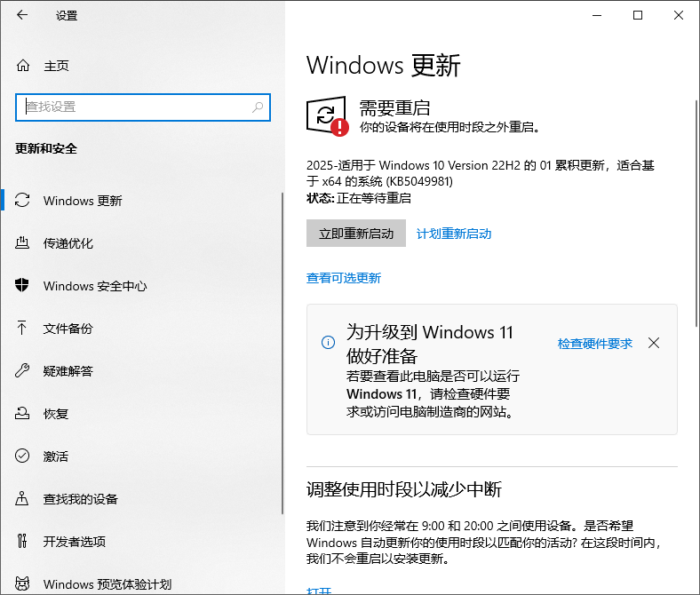The image size is (700, 595).
Task: Focus the 查找设置 search box
Action: (x=143, y=107)
